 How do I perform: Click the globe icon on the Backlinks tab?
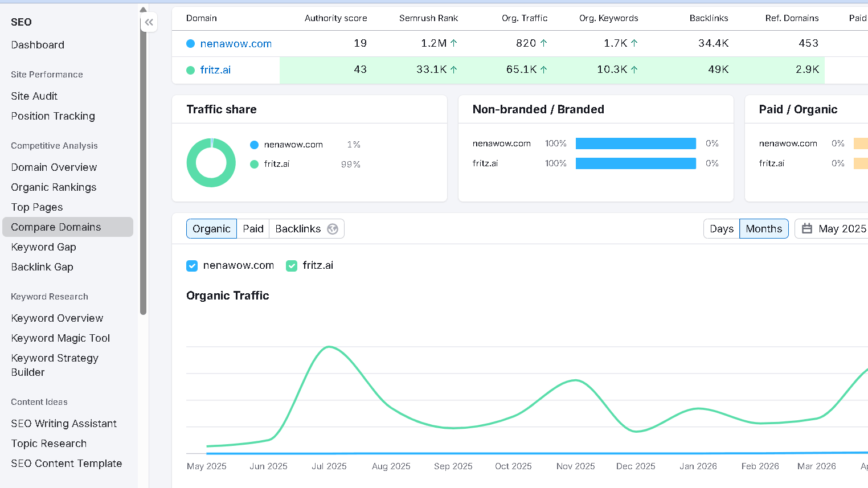tap(333, 229)
